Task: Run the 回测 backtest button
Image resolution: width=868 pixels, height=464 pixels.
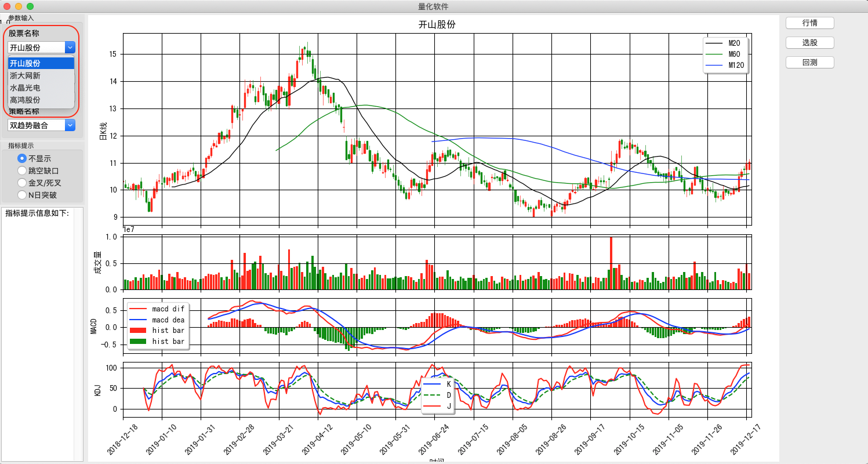Action: coord(810,62)
